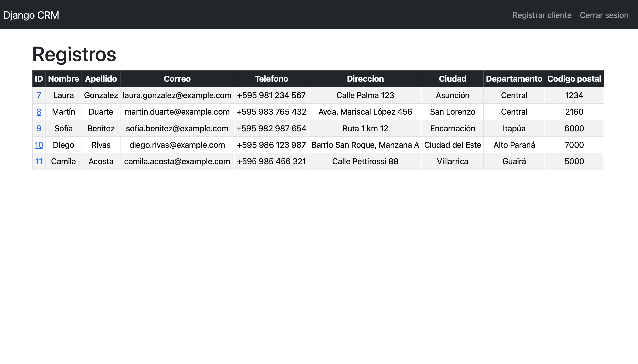Open record with ID 9
638x364 pixels.
point(39,128)
